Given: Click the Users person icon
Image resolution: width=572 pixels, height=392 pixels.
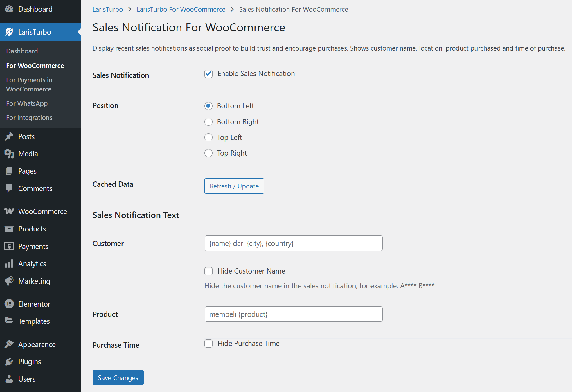Looking at the screenshot, I should pyautogui.click(x=9, y=379).
